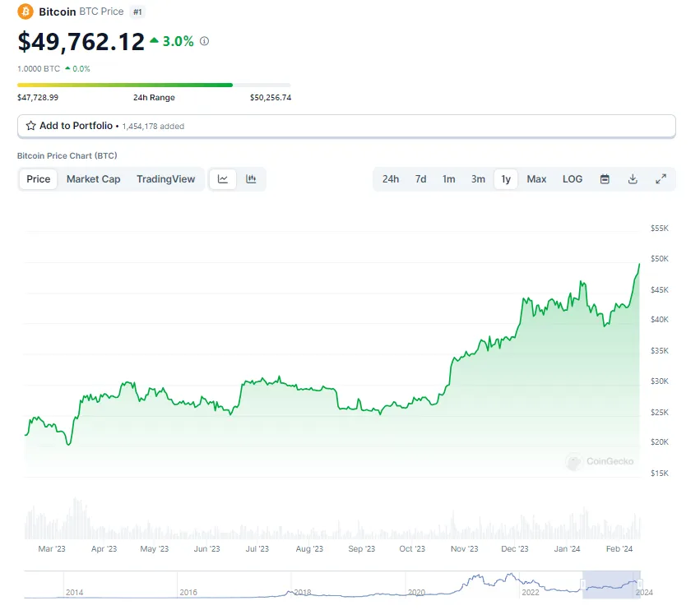Open the TradingView tab

(165, 179)
